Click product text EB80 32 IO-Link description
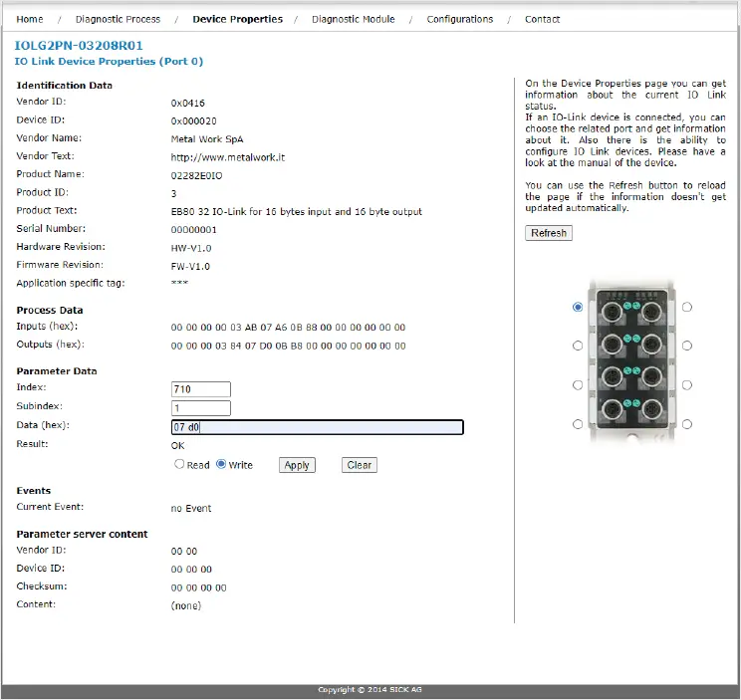Viewport: 741px width, 700px height. point(297,212)
